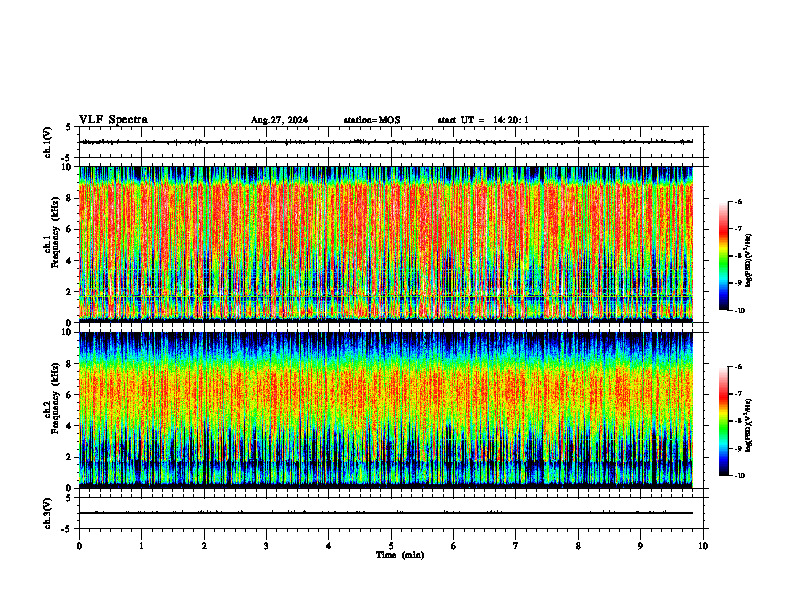Image resolution: width=792 pixels, height=612 pixels.
Task: Click time axis tick label 5
Action: 391,546
